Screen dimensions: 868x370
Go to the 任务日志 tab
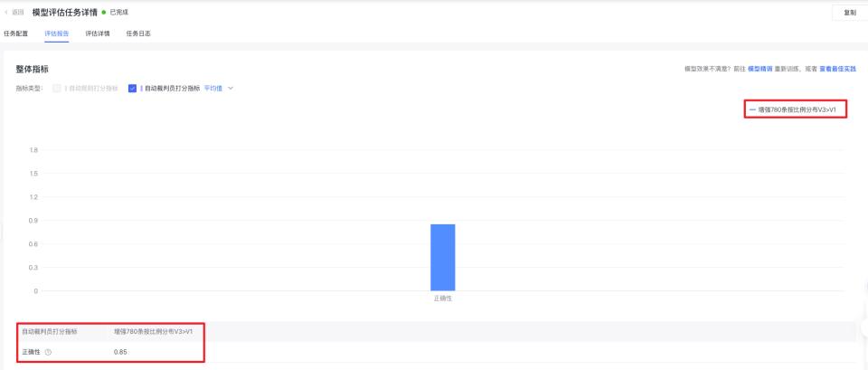(138, 33)
